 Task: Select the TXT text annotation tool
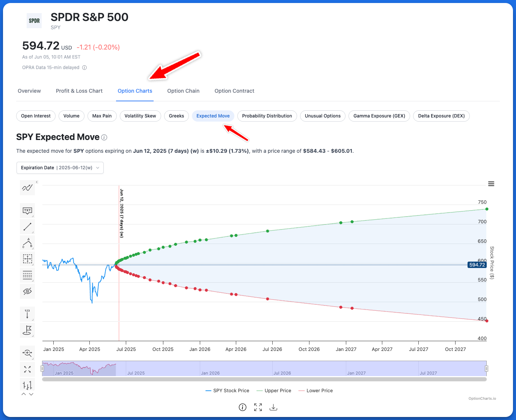point(27,211)
